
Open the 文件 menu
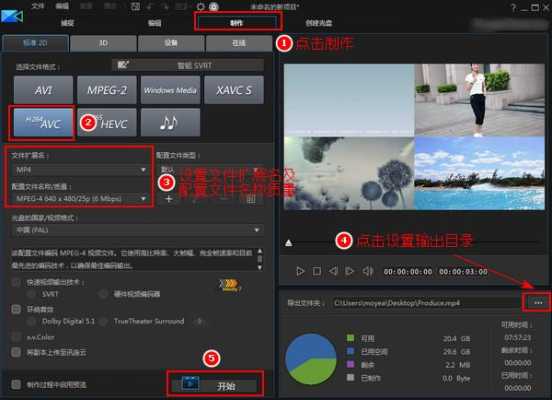pos(38,6)
